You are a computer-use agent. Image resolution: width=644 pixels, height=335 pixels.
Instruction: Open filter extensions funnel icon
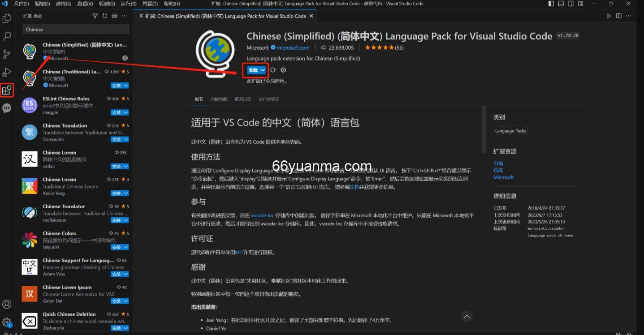tap(95, 16)
